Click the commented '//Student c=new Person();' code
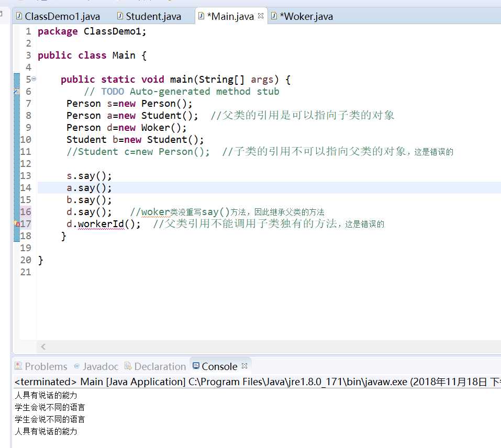 (138, 152)
